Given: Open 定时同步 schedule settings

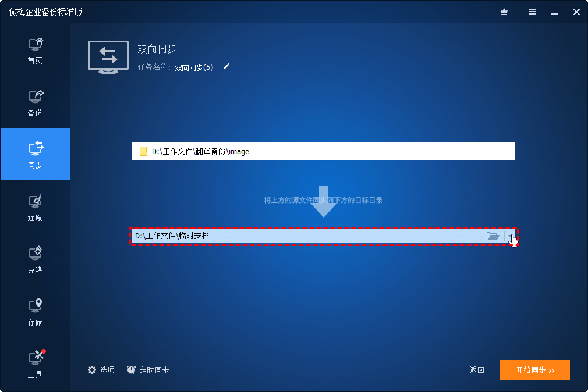Looking at the screenshot, I should [x=148, y=370].
